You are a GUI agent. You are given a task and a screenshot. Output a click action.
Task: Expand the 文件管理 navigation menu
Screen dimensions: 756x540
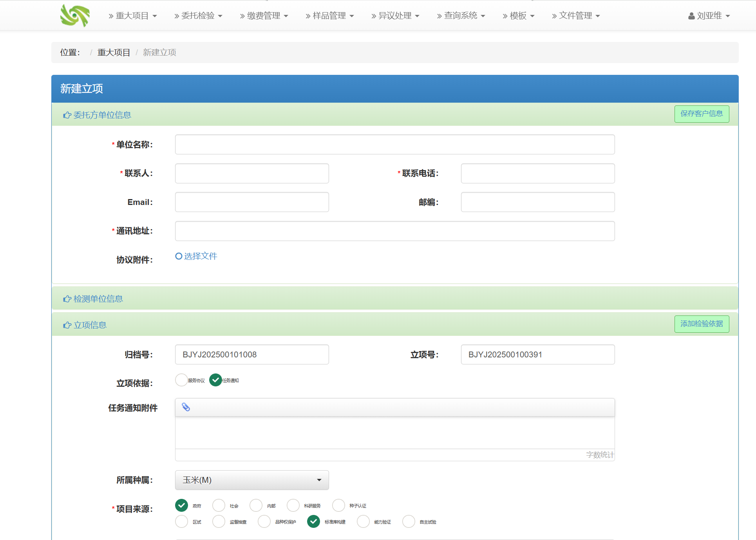pyautogui.click(x=576, y=16)
